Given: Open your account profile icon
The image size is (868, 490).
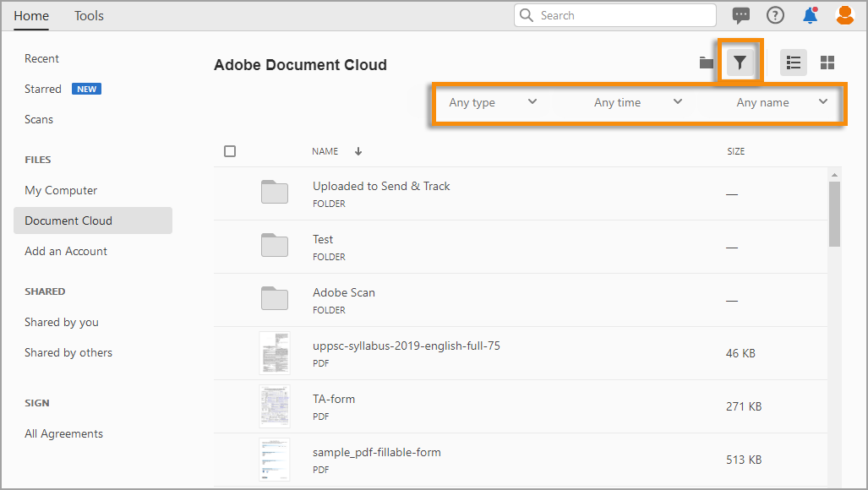Looking at the screenshot, I should 844,14.
